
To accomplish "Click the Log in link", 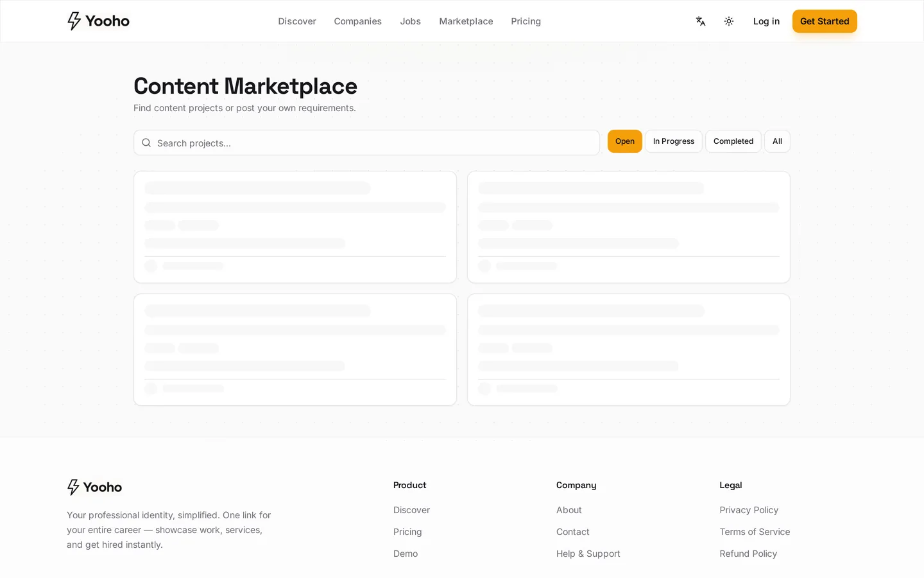I will click(x=766, y=21).
